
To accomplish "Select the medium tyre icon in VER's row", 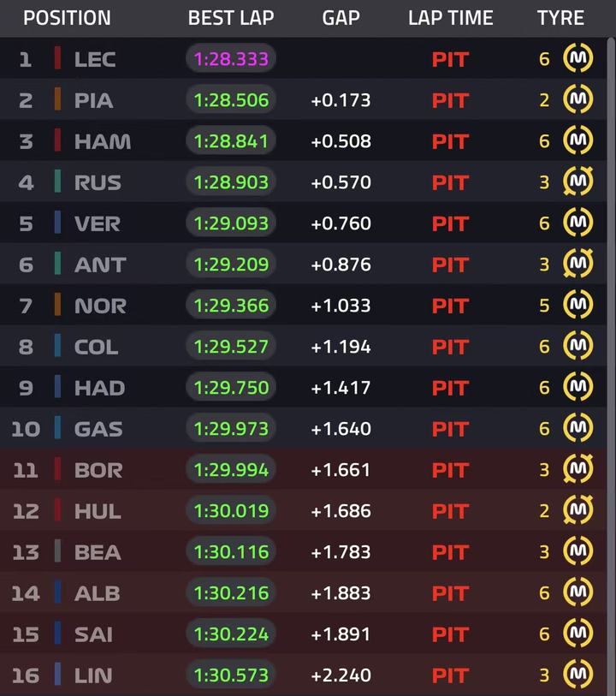I will 577,223.
